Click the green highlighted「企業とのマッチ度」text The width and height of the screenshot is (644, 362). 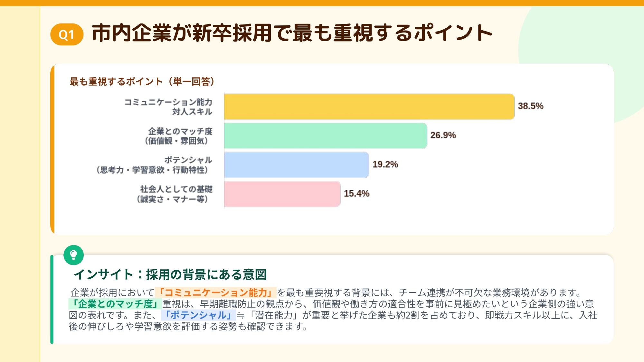115,304
